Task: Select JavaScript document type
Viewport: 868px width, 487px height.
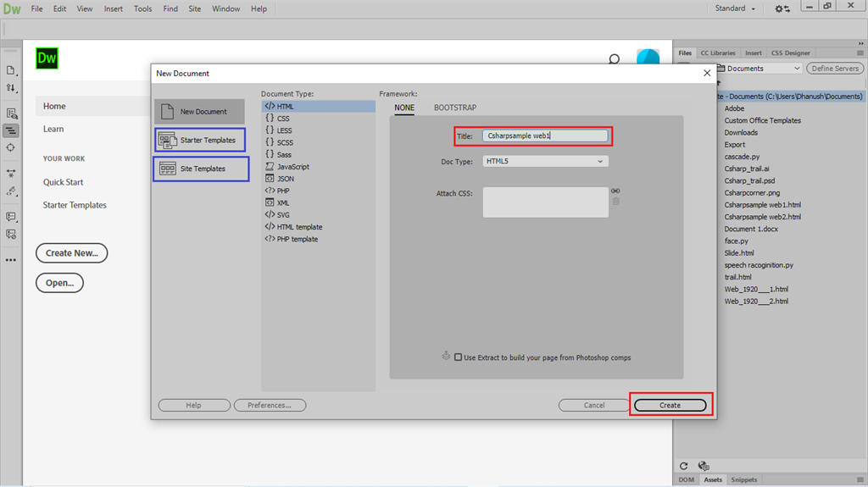Action: point(319,167)
